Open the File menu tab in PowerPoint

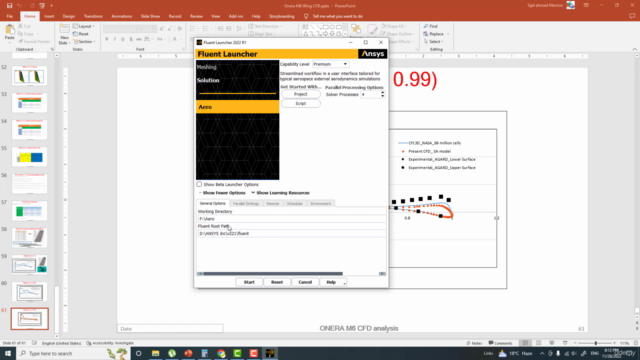(10, 16)
